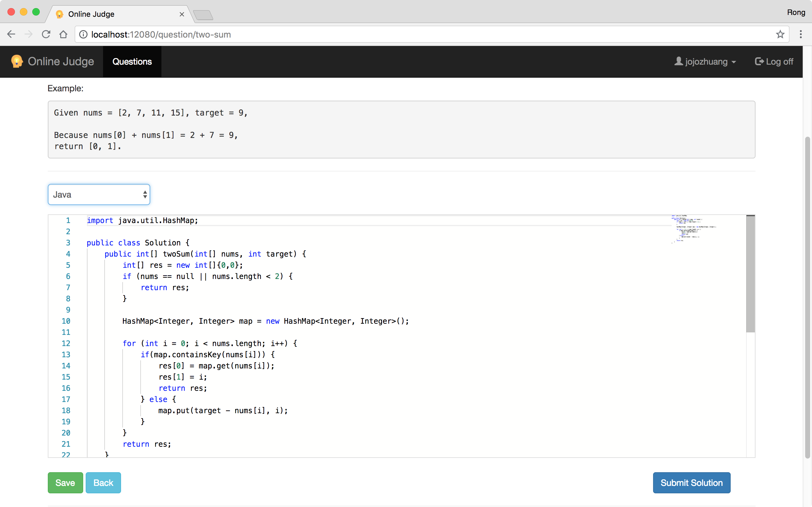This screenshot has width=812, height=507.
Task: Click the Back button
Action: point(103,483)
